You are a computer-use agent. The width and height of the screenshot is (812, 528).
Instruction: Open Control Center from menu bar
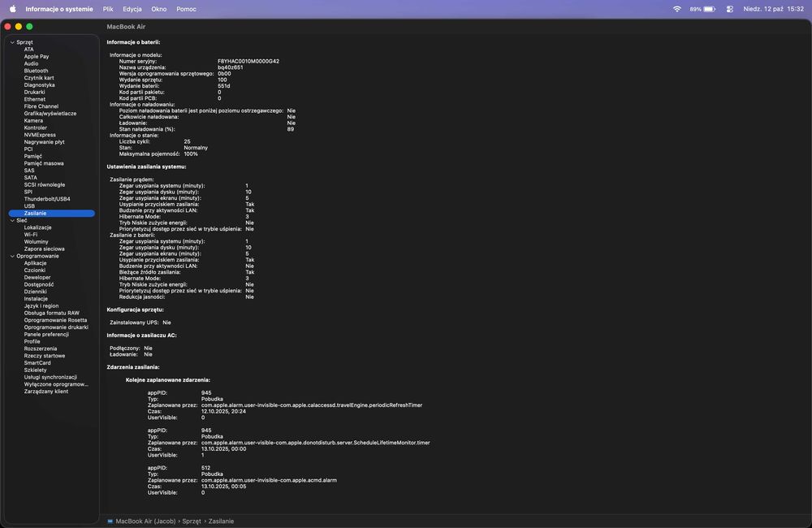click(x=729, y=9)
